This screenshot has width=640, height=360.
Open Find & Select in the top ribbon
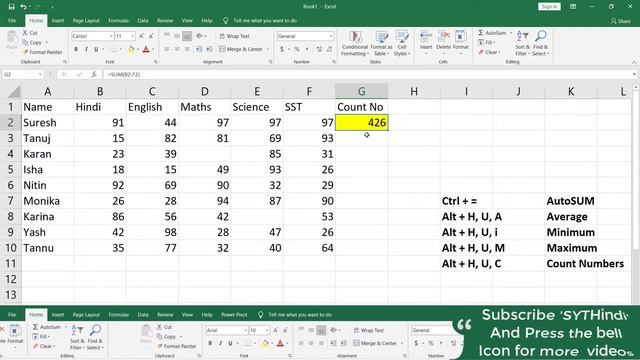540,43
